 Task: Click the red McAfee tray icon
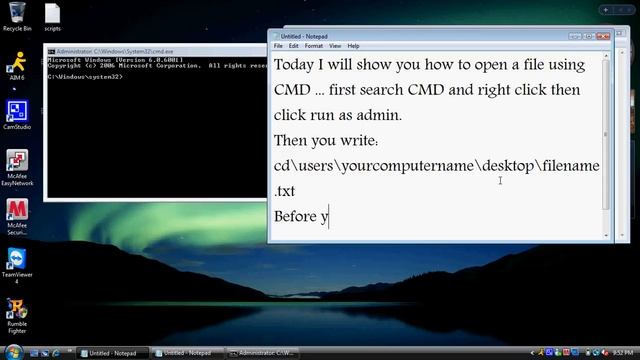[x=566, y=352]
